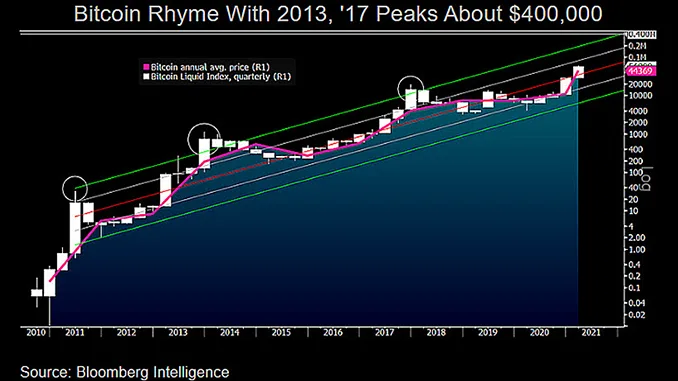The height and width of the screenshot is (381, 678).
Task: Click the circled 2017 peak marker
Action: (410, 88)
